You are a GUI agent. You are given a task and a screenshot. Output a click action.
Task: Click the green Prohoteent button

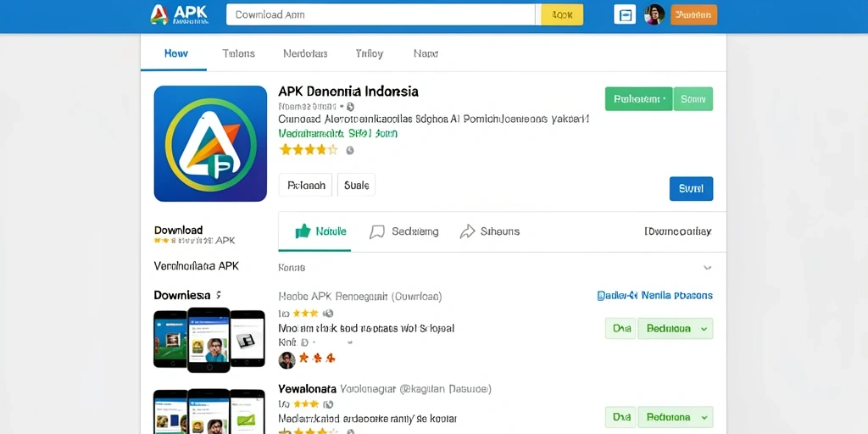(639, 99)
